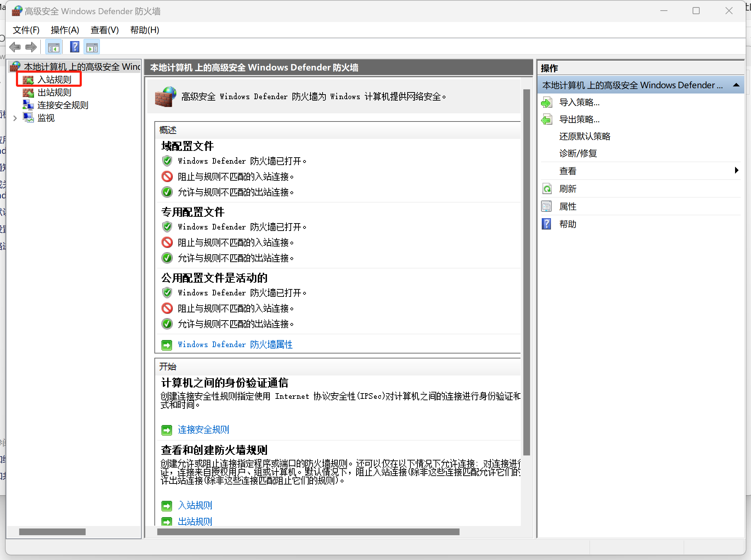Click 还原默认策略 in actions pane
The image size is (751, 560).
click(x=585, y=136)
